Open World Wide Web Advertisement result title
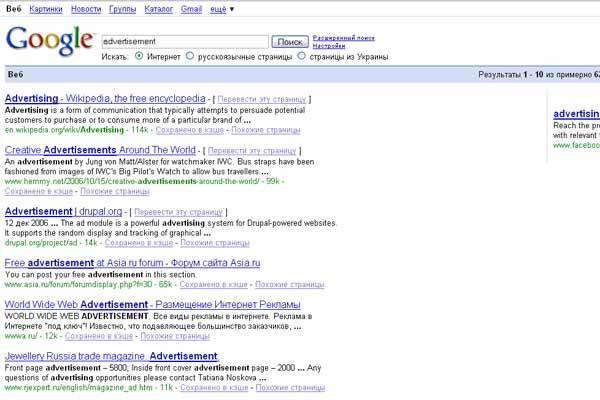600x400 pixels. click(153, 305)
